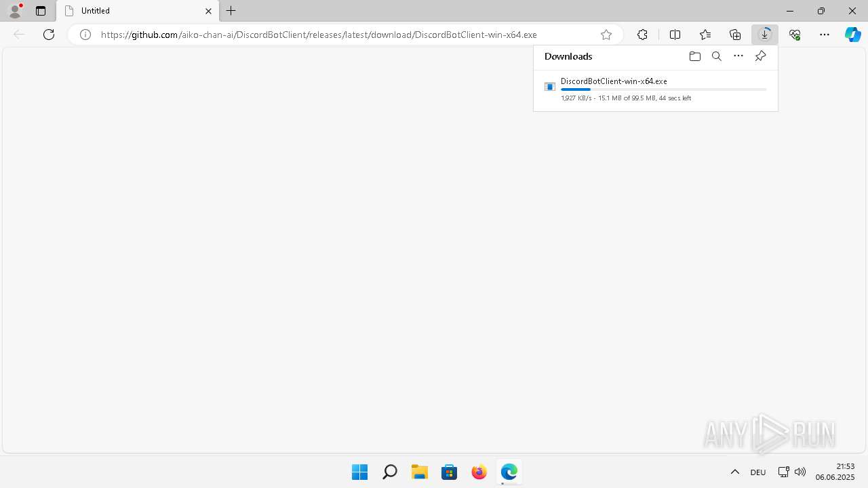Click the DiscordBotClient-win-x64.exe download entry
The width and height of the screenshot is (868, 488).
click(x=656, y=89)
